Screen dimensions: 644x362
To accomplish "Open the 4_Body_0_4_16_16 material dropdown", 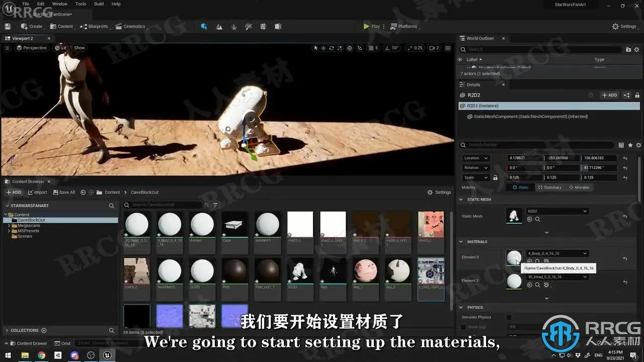I will click(557, 253).
